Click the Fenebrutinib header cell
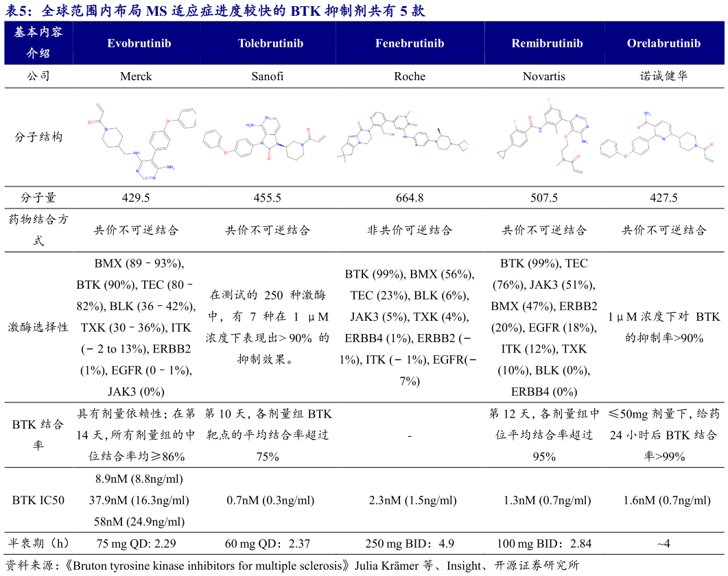The height and width of the screenshot is (576, 728). pos(410,43)
